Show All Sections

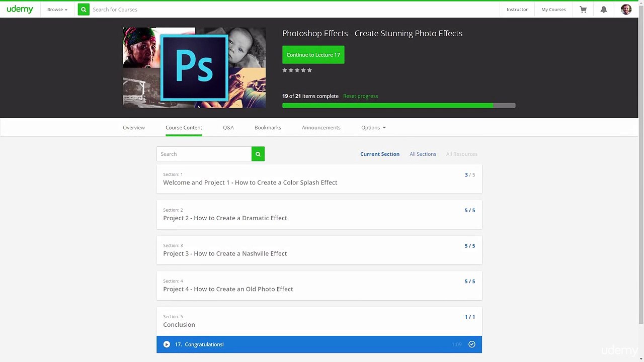423,154
